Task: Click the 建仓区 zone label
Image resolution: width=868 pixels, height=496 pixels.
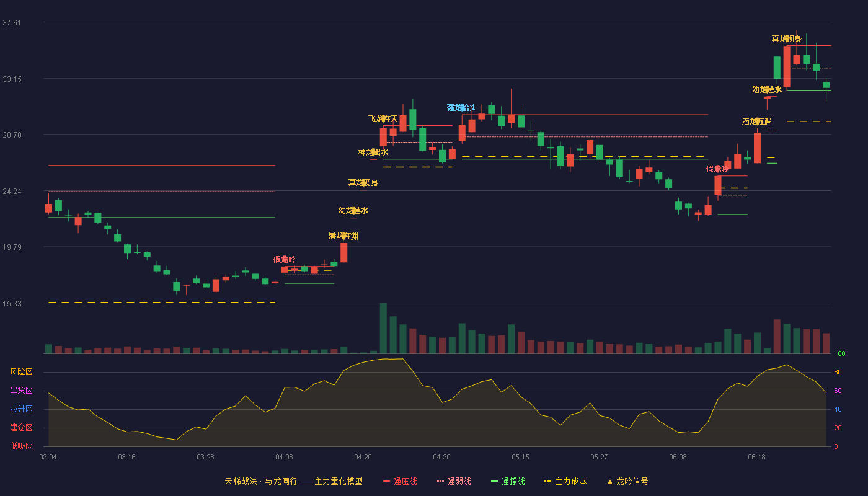Action: (x=21, y=428)
